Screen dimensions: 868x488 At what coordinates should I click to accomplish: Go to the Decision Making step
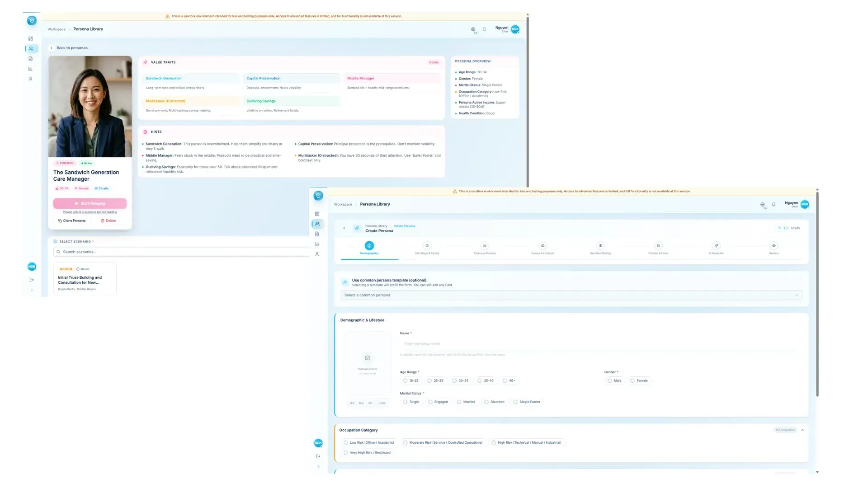pyautogui.click(x=600, y=249)
